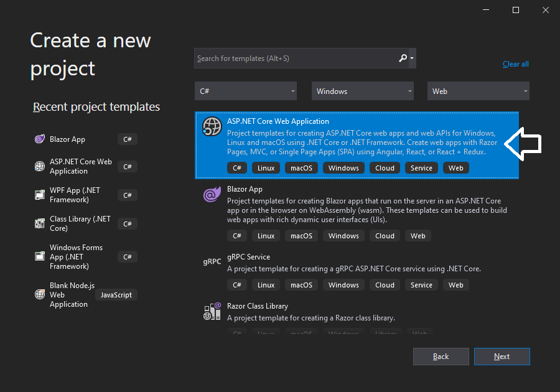Click the Blank Node.js Web Application icon
Image resolution: width=560 pixels, height=392 pixels.
coord(40,294)
